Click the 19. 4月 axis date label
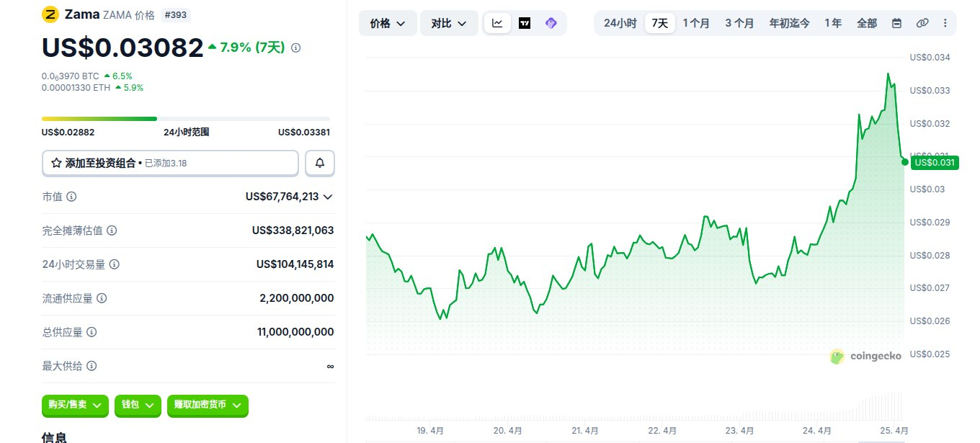 430,431
